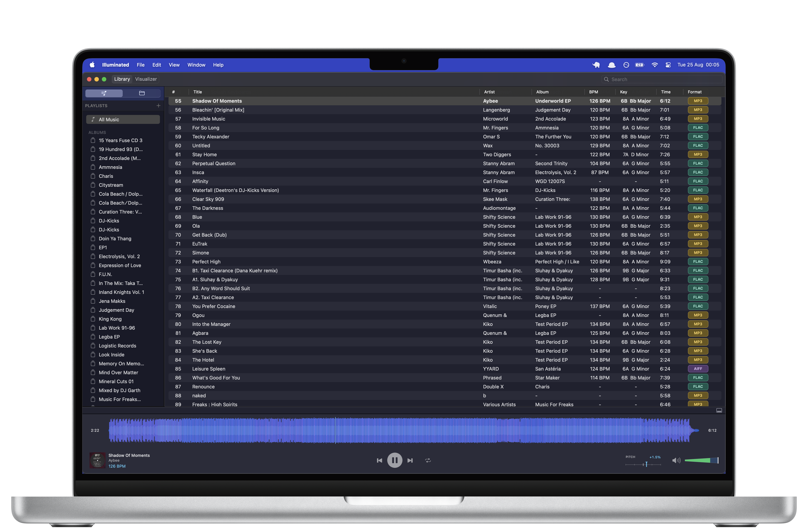The image size is (808, 532).
Task: Click the elapsed time 2:22 label
Action: 95,430
